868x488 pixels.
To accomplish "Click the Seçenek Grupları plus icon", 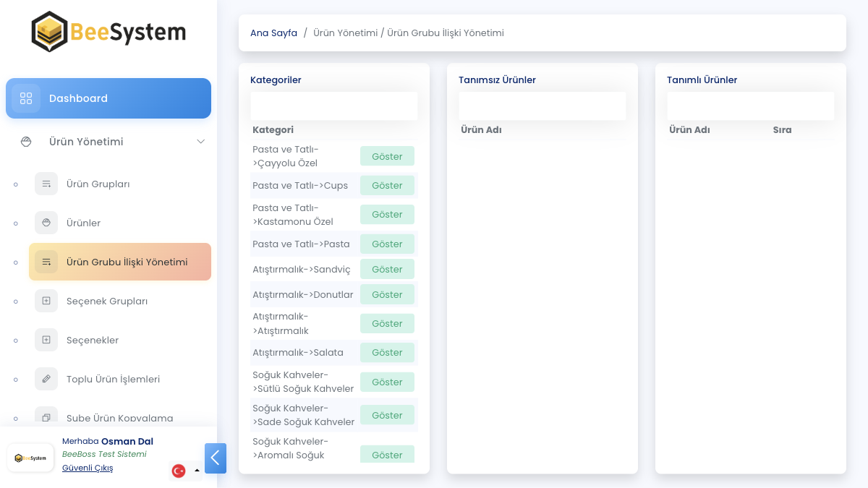I will (46, 301).
